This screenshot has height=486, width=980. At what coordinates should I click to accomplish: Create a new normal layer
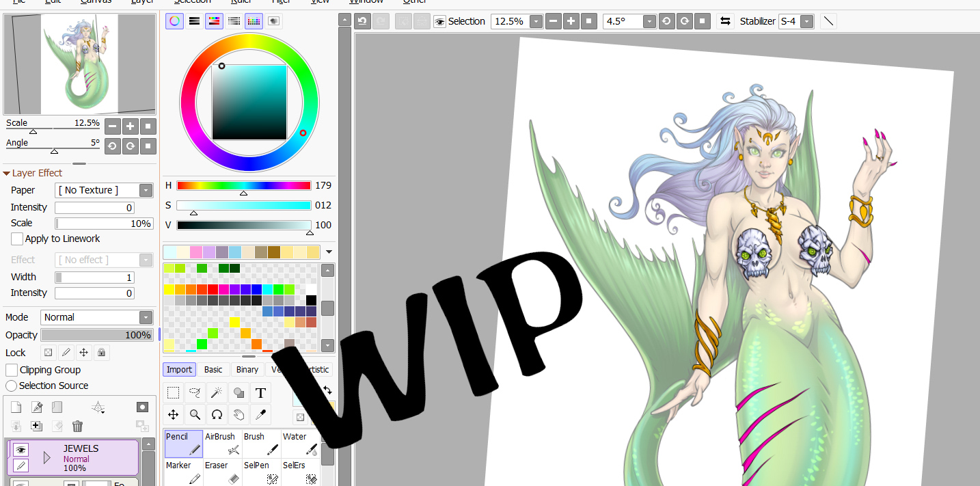tap(16, 407)
